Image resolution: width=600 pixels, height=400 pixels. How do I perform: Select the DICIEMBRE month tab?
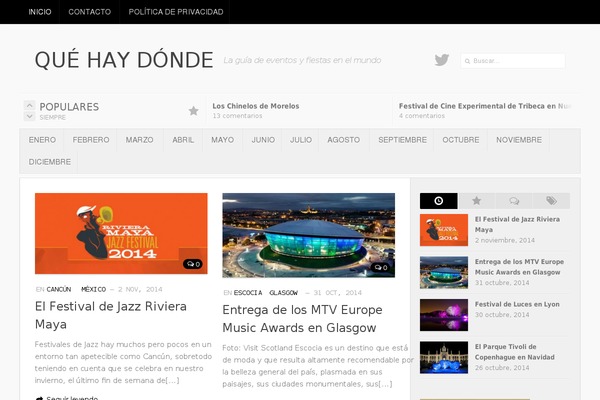point(49,162)
